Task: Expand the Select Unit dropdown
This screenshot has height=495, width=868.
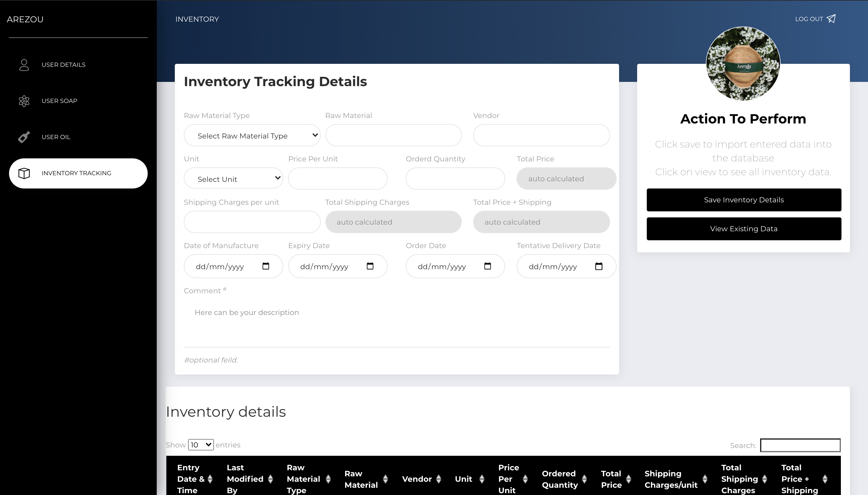Action: [233, 179]
